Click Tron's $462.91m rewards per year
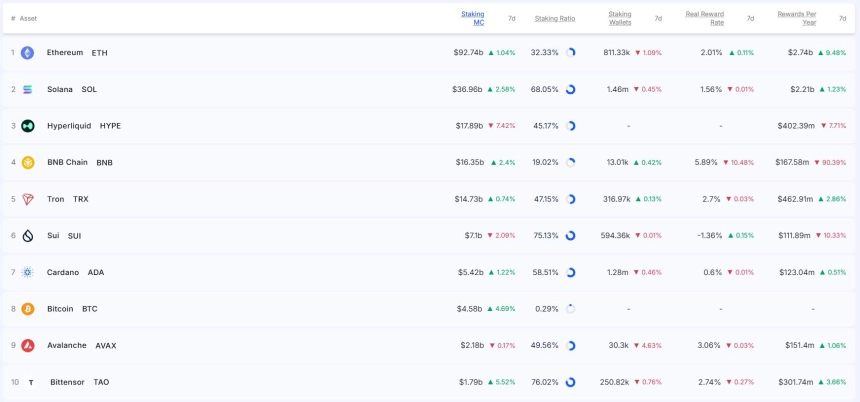Screen dimensions: 860x402 796,199
